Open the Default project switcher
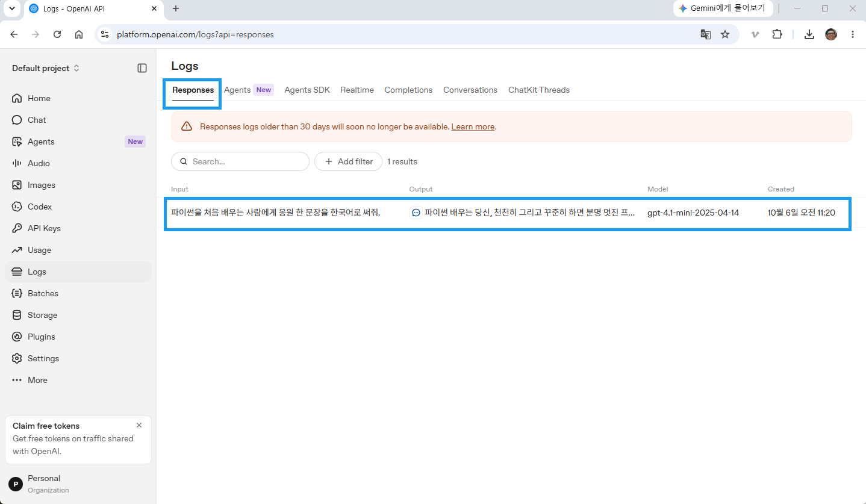This screenshot has height=504, width=866. click(46, 68)
